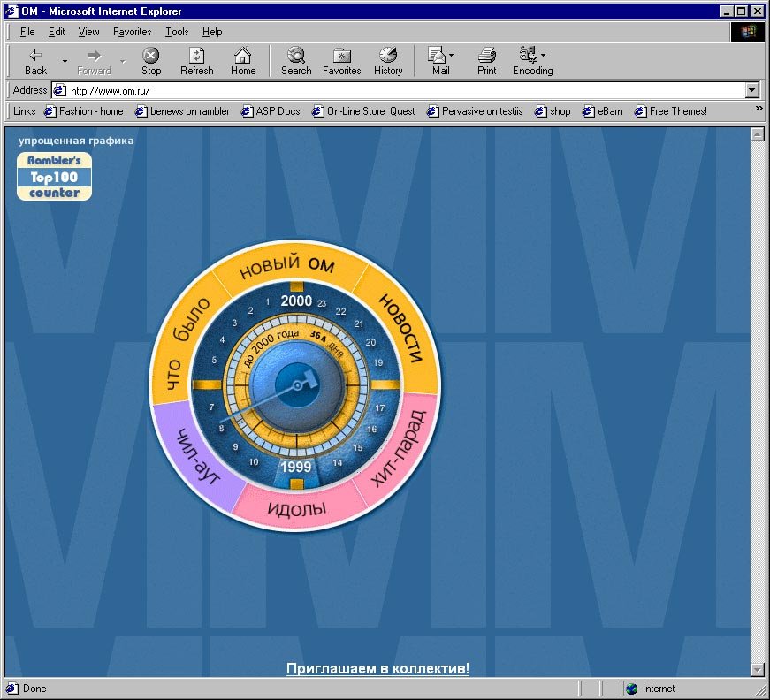Image resolution: width=770 pixels, height=700 pixels.
Task: Open the File menu
Action: [x=27, y=32]
